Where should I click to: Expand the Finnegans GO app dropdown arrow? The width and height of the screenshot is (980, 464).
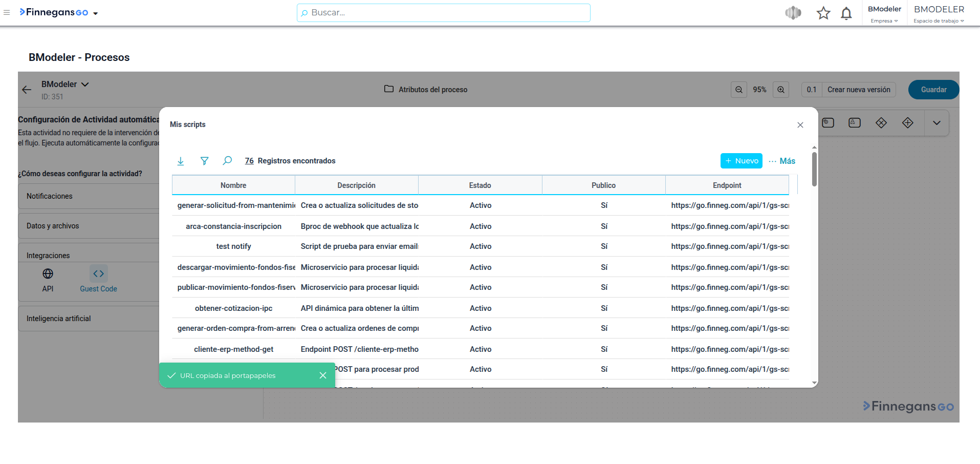(x=96, y=13)
